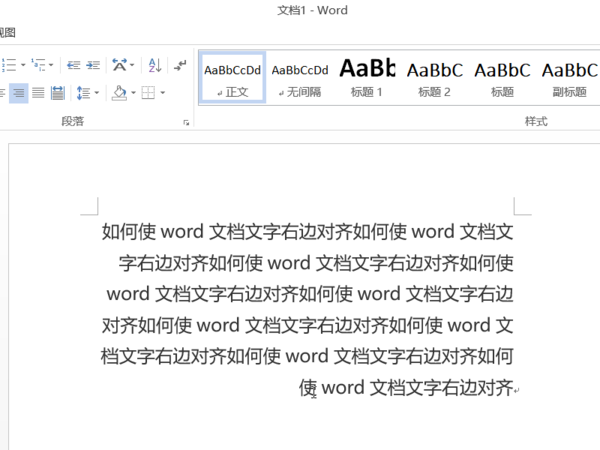This screenshot has height=450, width=600.
Task: Toggle show paragraph marks
Action: [x=180, y=65]
